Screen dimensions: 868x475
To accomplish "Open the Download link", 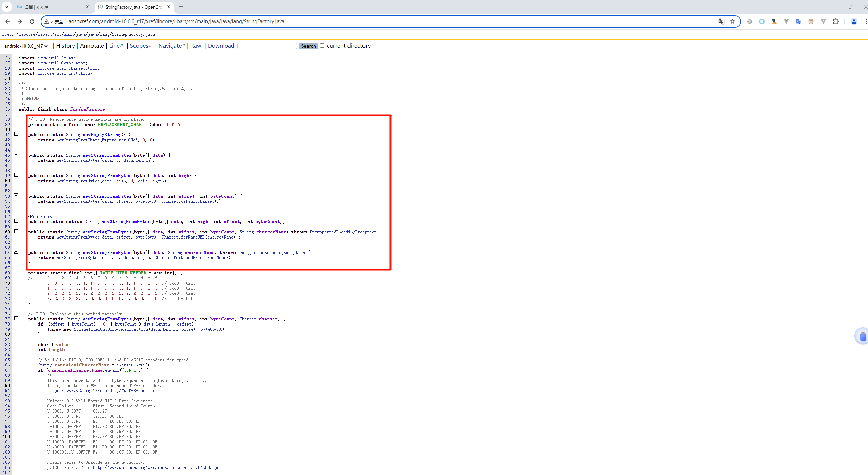I will (221, 46).
